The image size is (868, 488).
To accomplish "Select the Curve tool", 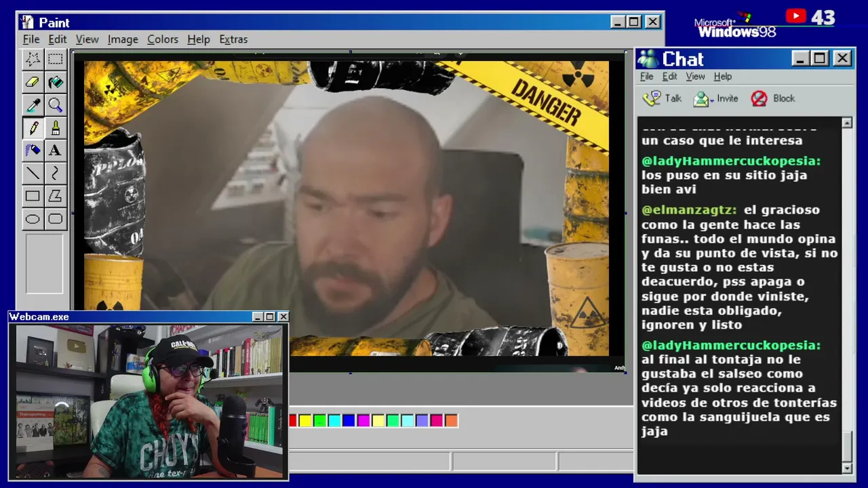I will pos(56,174).
